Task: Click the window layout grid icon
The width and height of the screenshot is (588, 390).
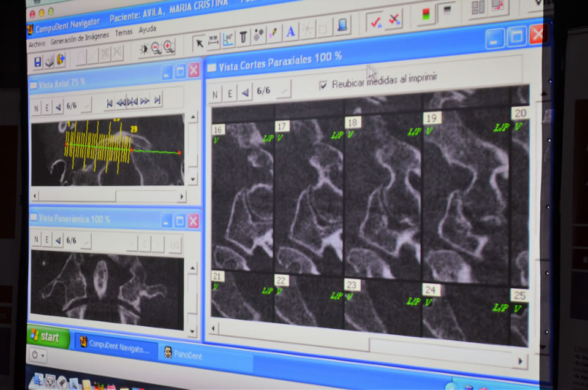Action: (478, 7)
